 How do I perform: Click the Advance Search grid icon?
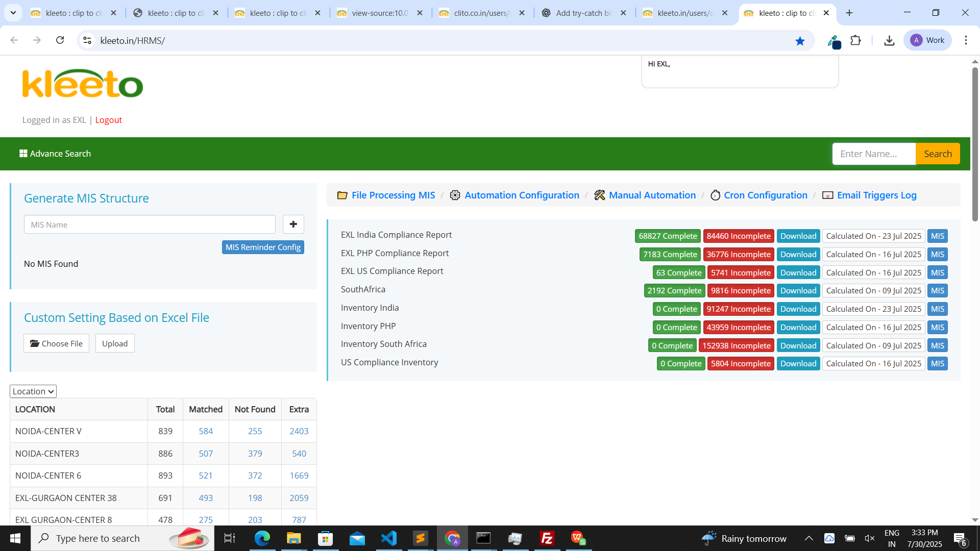coord(23,154)
